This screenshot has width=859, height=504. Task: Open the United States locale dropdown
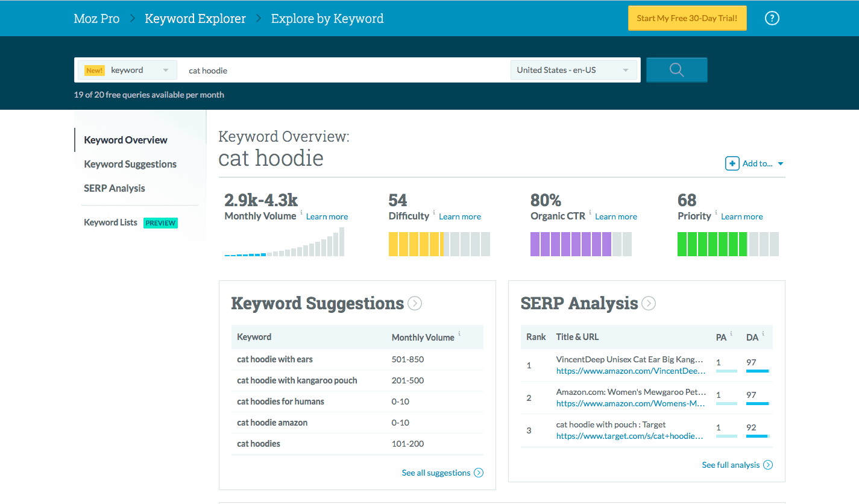573,69
